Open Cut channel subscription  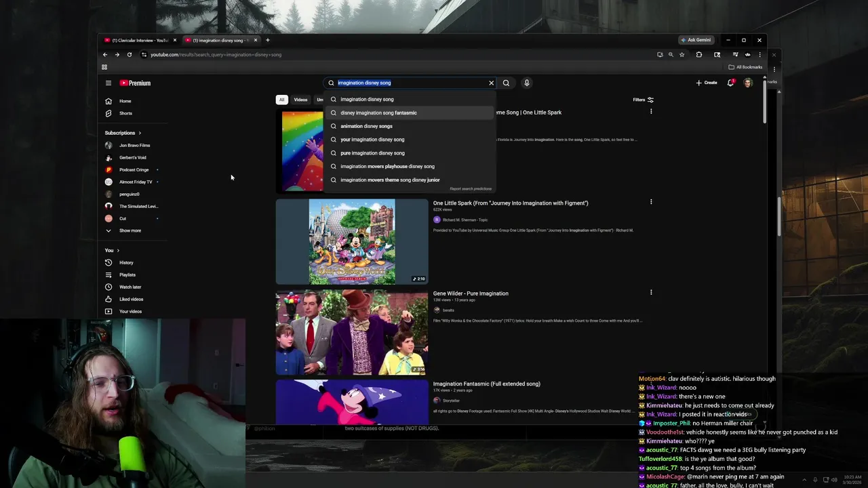[x=123, y=218]
